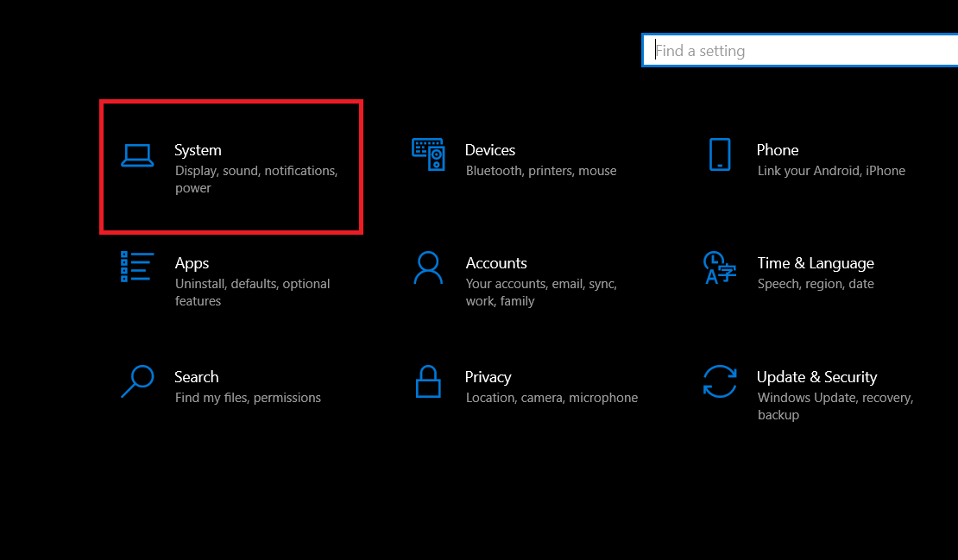
Task: Click the Update & Security sync arrows icon
Action: (720, 381)
